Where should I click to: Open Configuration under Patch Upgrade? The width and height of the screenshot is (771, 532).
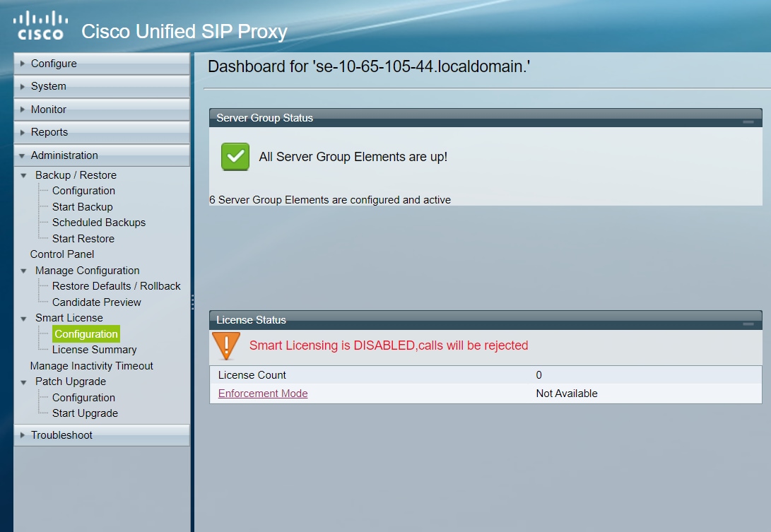click(x=83, y=398)
